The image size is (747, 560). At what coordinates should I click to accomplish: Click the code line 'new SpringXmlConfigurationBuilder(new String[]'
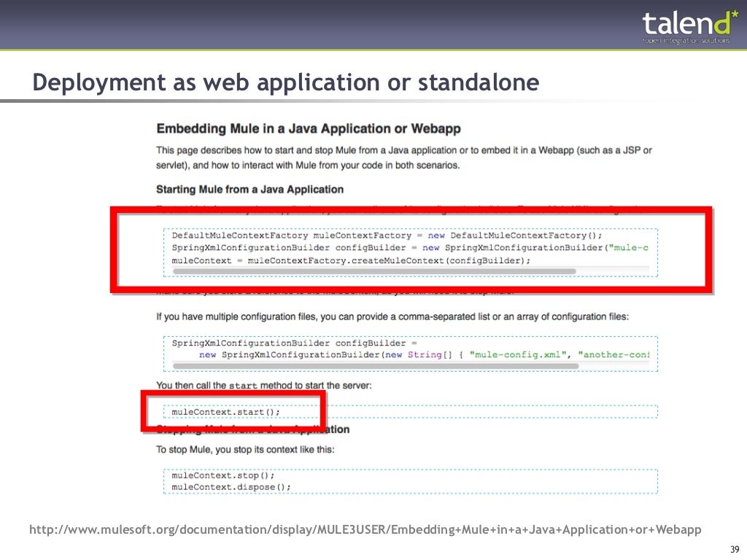point(424,355)
